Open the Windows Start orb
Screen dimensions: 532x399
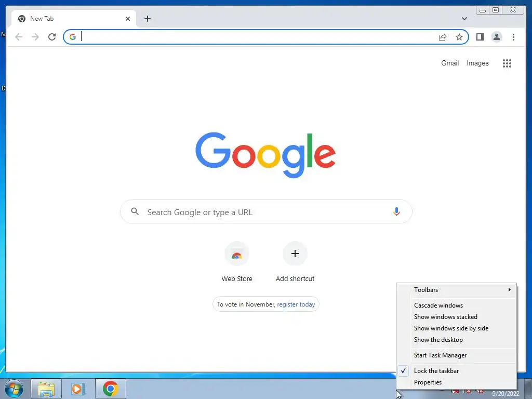(14, 389)
